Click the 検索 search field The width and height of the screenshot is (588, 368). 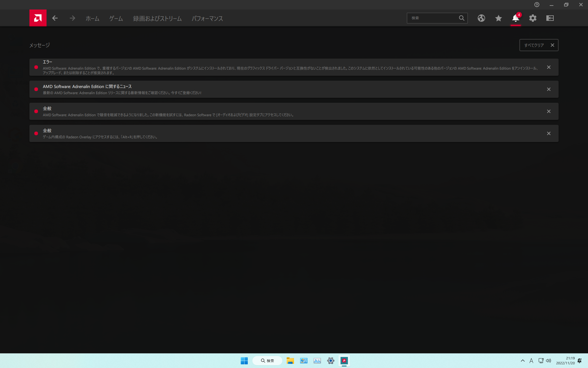[437, 18]
